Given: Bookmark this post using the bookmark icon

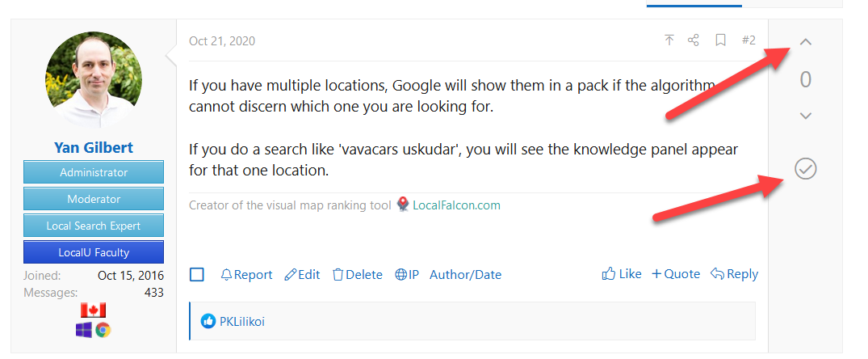Looking at the screenshot, I should (x=720, y=40).
